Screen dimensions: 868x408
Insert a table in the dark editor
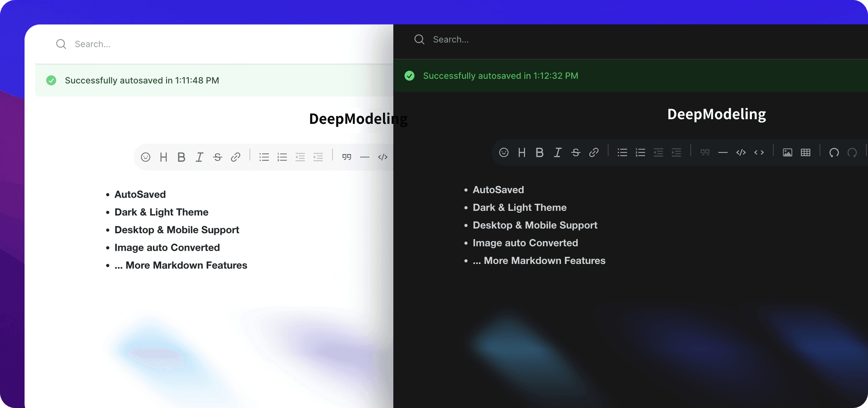(805, 152)
